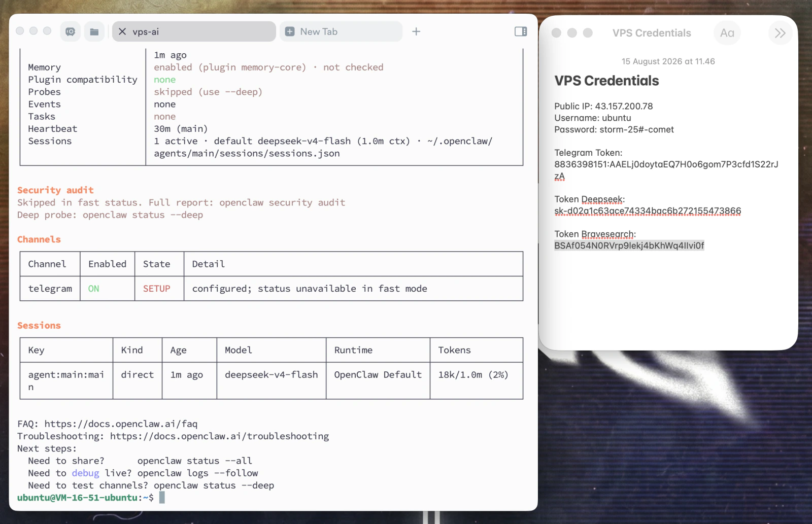This screenshot has width=812, height=524.
Task: Click the 'openclaw status --deep' command in Next steps
Action: [214, 485]
